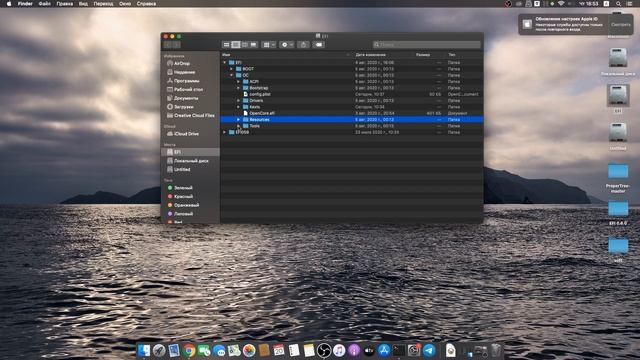The width and height of the screenshot is (640, 360).
Task: Open iCloud Drive in sidebar
Action: pos(182,134)
